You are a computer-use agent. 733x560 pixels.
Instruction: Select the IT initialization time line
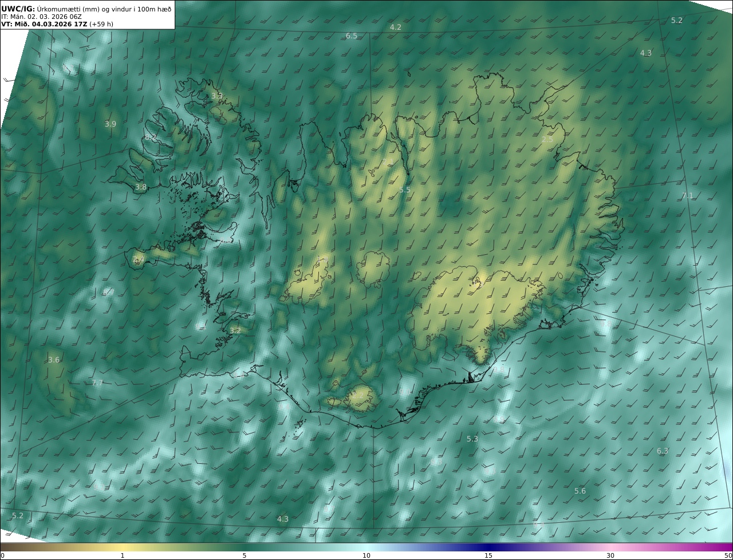42,17
